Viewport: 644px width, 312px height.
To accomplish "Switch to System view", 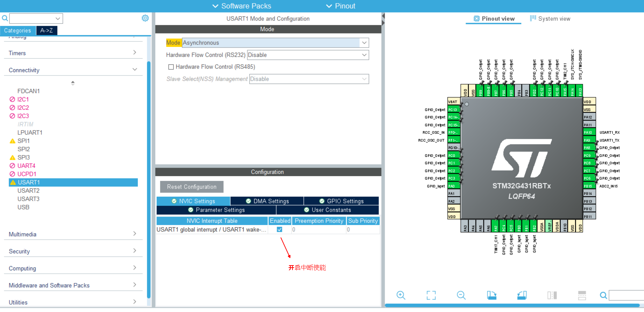I will click(550, 19).
